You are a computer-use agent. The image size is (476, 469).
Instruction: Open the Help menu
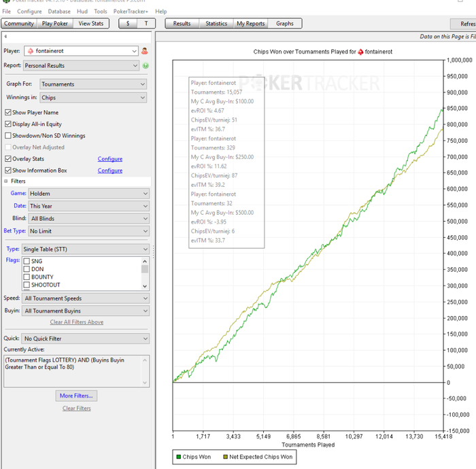161,12
